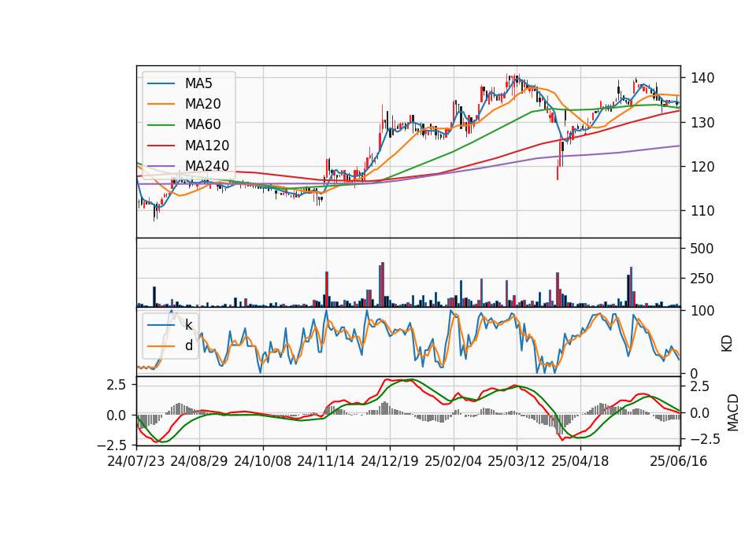Click the 24/10/08 date label
Image resolution: width=756 pixels, height=543 pixels.
point(263,461)
